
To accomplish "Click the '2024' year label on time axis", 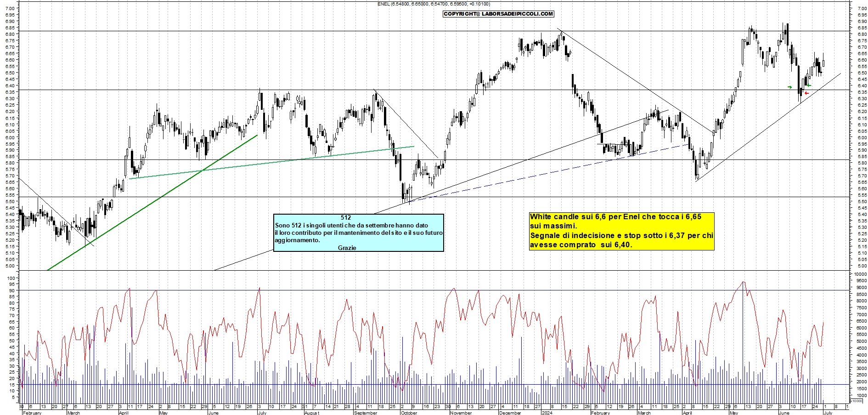I will [x=547, y=413].
